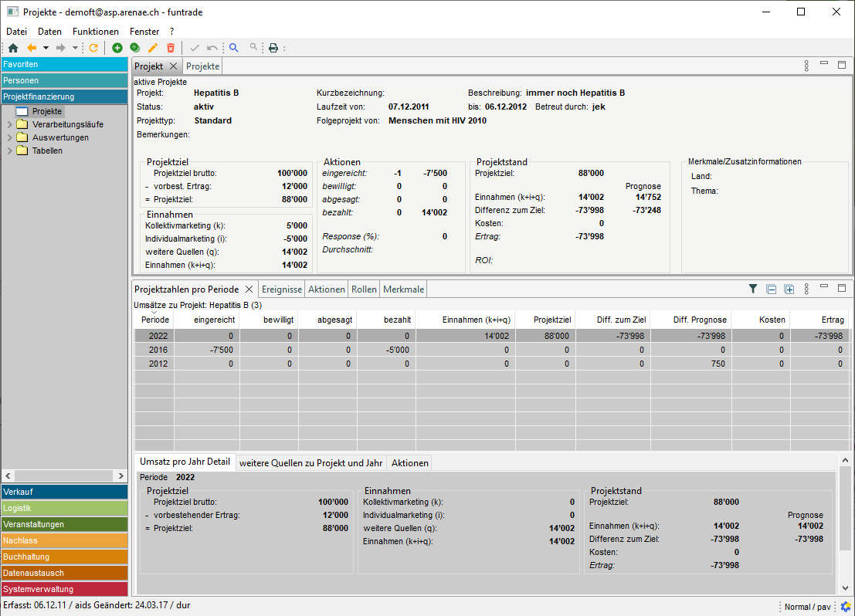Click the red trash delete icon
This screenshot has width=855, height=616.
[x=171, y=48]
